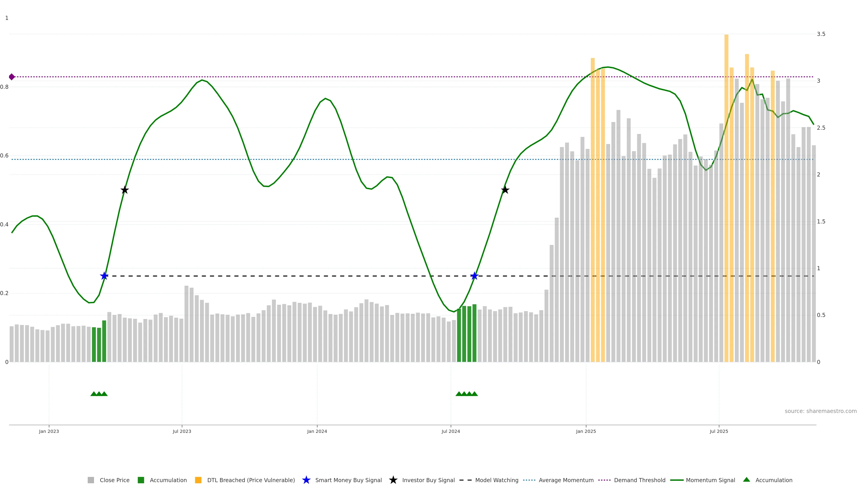Click the Jul 2023 axis tick label
Image resolution: width=868 pixels, height=488 pixels.
pyautogui.click(x=182, y=432)
